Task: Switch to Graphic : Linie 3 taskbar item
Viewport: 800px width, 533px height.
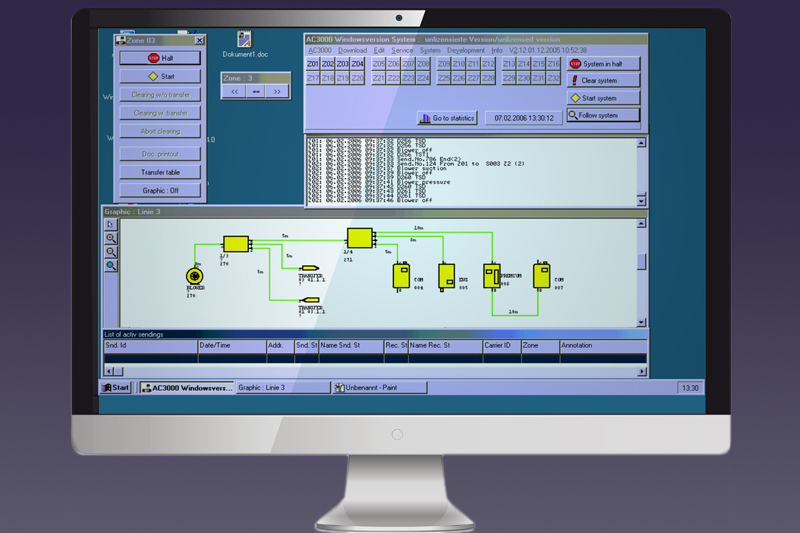Action: [283, 388]
